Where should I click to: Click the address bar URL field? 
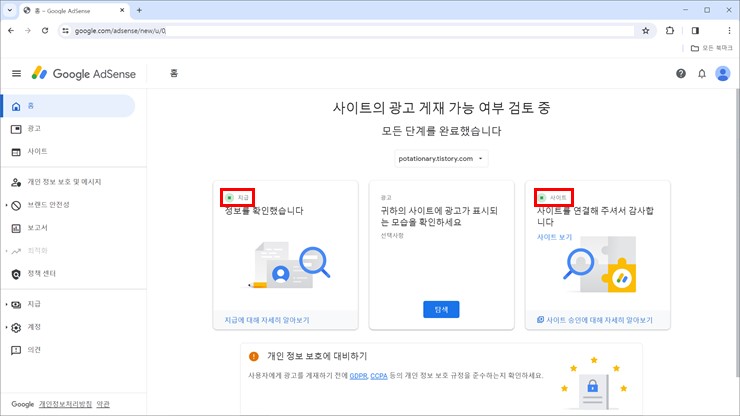point(354,31)
